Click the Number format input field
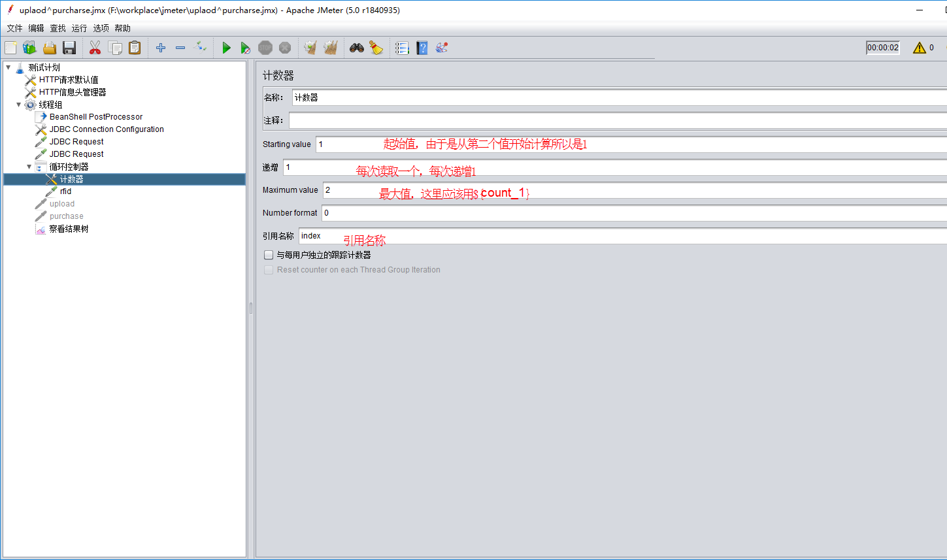 (634, 213)
